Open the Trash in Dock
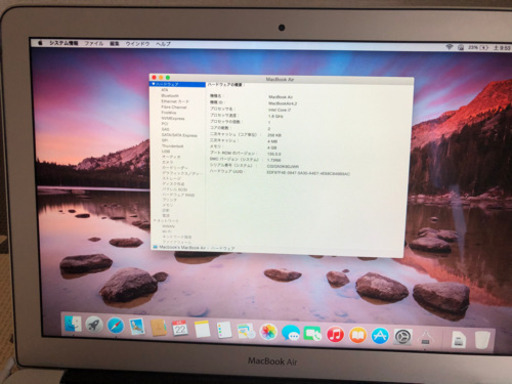 coord(482,340)
